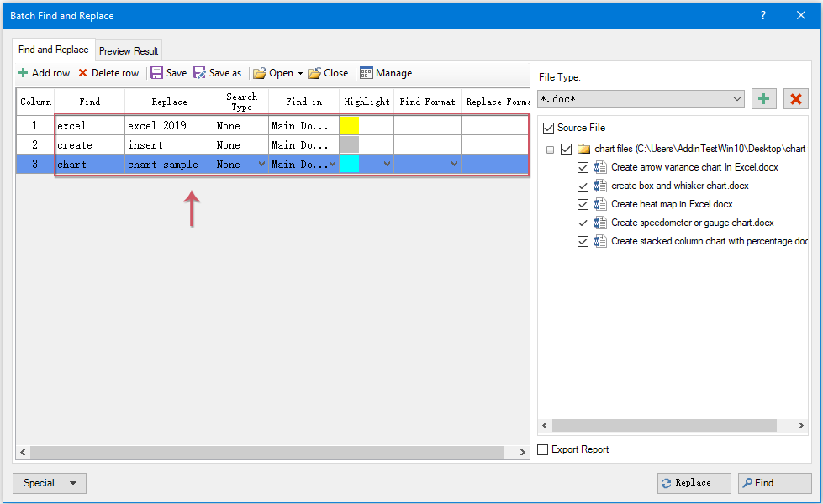The width and height of the screenshot is (823, 504).
Task: Select the cyan highlight swatch in row 3
Action: (350, 164)
